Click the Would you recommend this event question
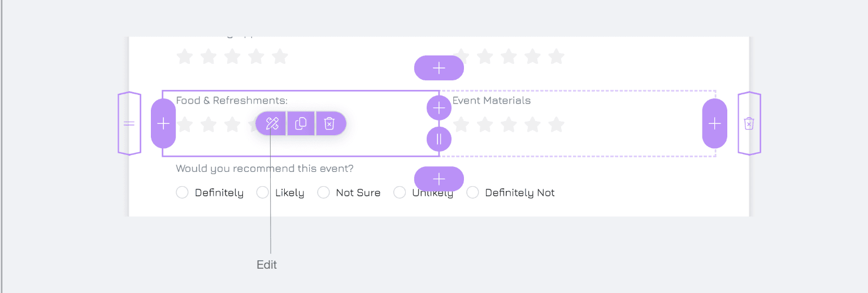 [265, 169]
